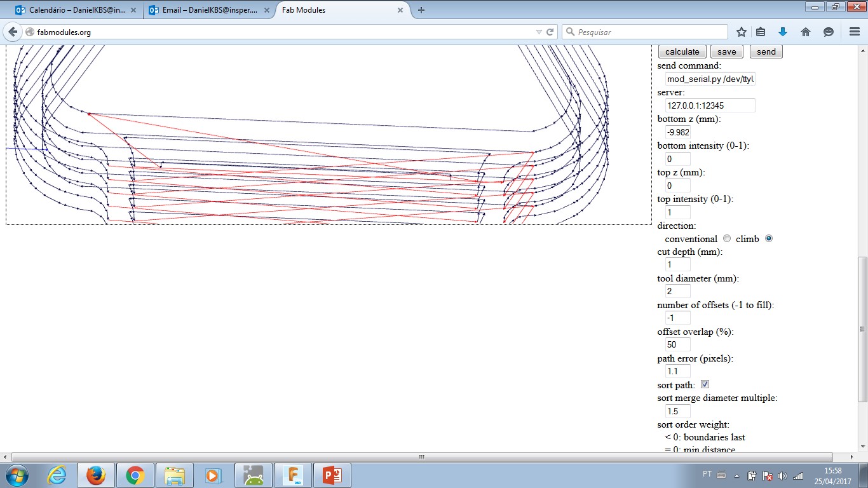Click the vertical page scrollbar thumb
The width and height of the screenshot is (868, 488).
click(x=862, y=329)
